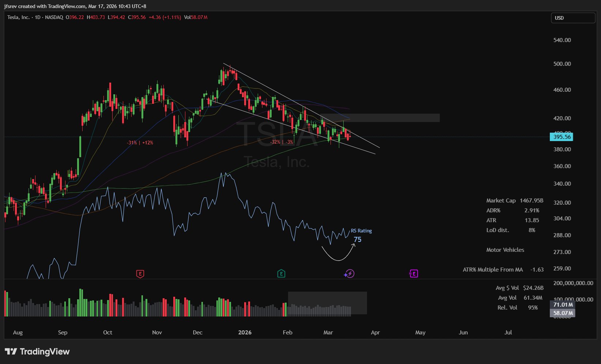Screen dimensions: 601x364
Task: Click the Market Cap value in stats table
Action: [531, 201]
